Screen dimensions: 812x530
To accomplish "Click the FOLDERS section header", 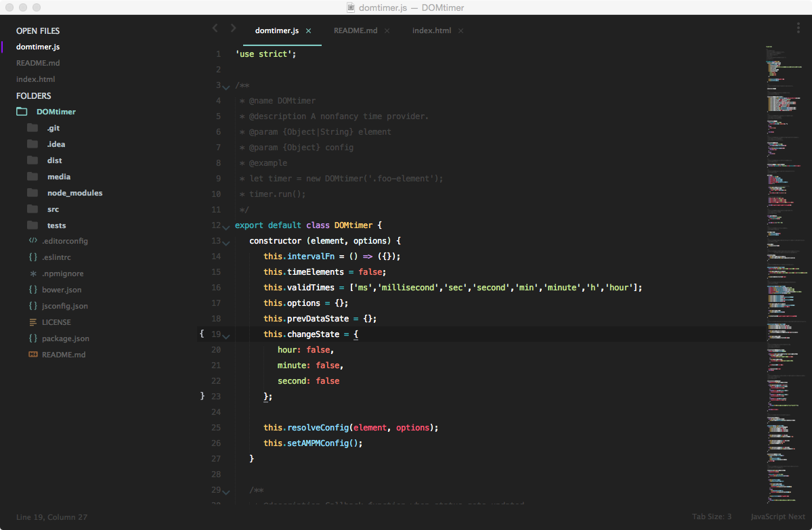I will tap(34, 95).
